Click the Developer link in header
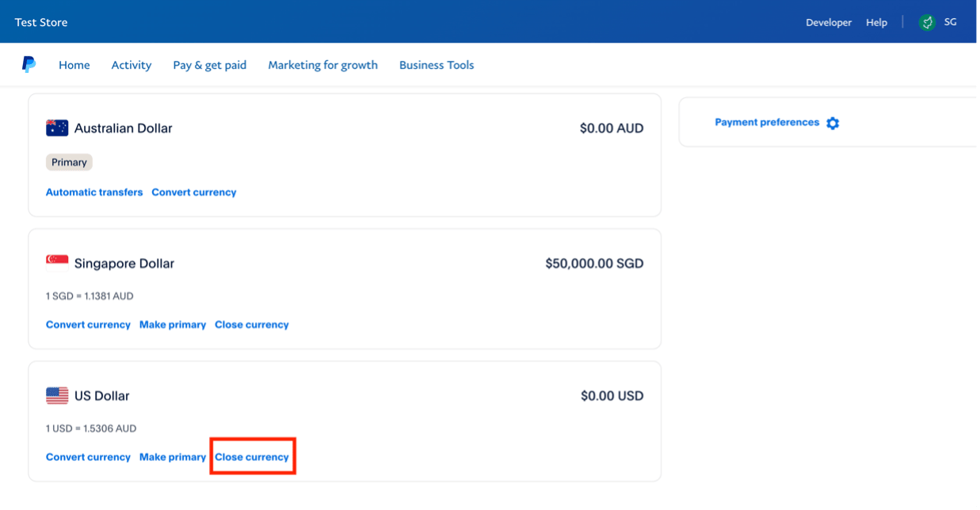The width and height of the screenshot is (980, 510). pos(829,22)
